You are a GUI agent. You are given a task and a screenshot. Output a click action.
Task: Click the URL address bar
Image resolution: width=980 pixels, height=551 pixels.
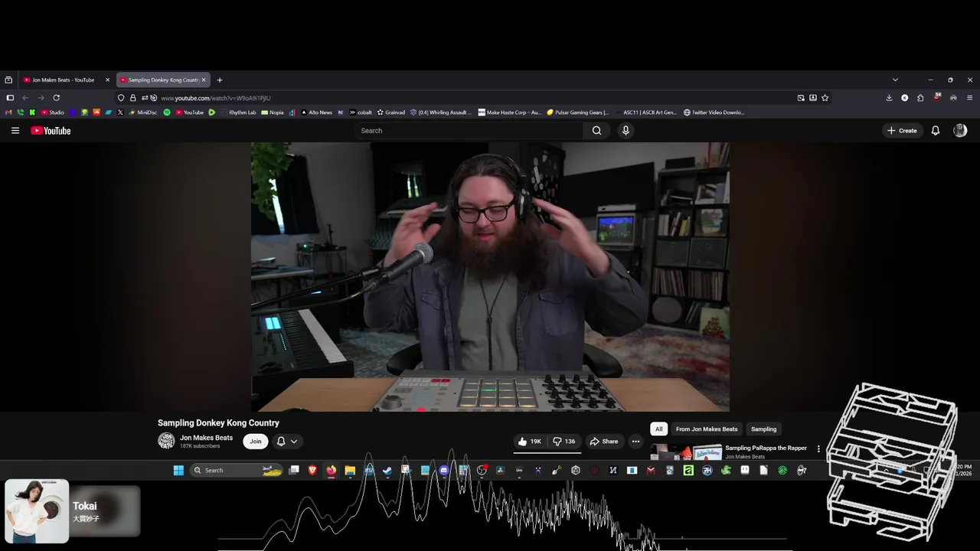click(475, 98)
